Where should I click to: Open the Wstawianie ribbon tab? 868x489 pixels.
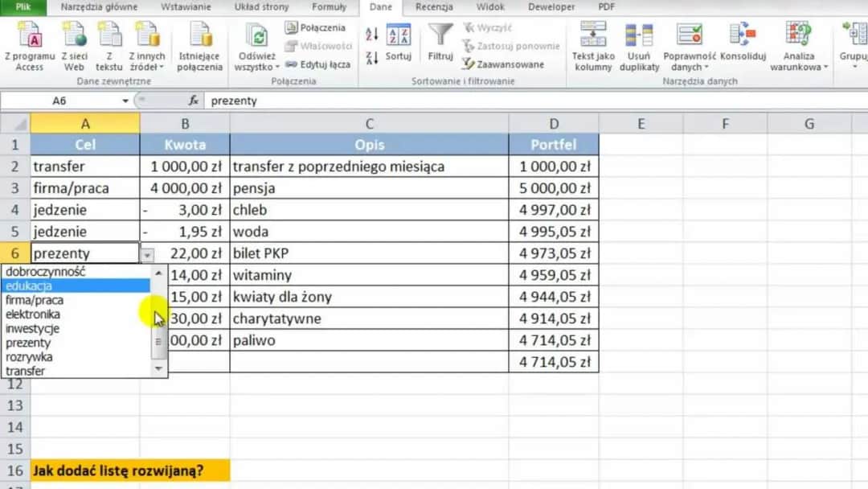tap(186, 7)
